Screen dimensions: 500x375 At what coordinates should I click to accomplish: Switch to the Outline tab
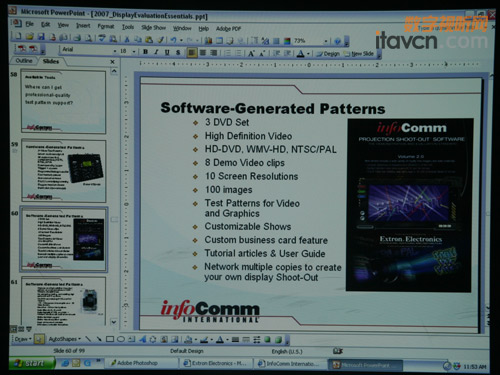[x=24, y=61]
